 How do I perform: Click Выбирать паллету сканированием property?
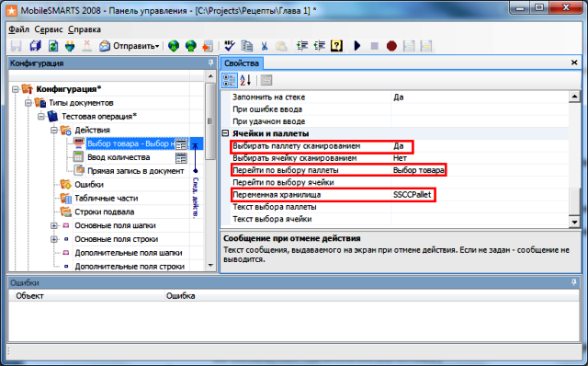click(296, 146)
